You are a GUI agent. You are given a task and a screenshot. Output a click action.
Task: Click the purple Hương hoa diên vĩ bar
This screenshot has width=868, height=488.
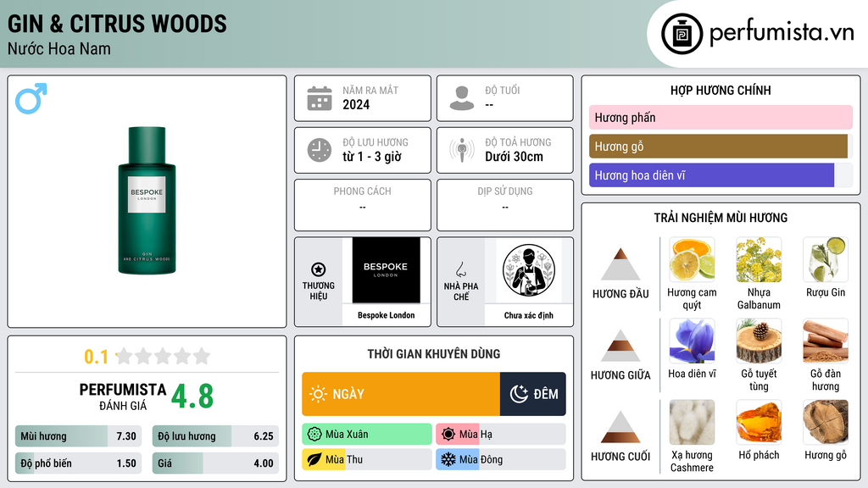point(711,175)
